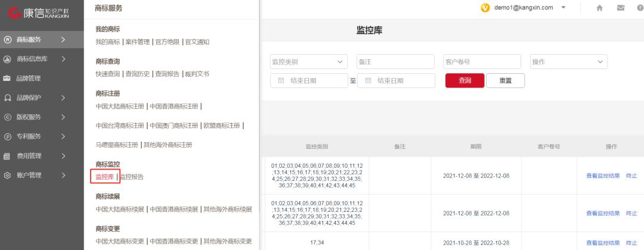Open 中国大陆商标注册 link
This screenshot has width=644, height=250.
pyautogui.click(x=120, y=106)
